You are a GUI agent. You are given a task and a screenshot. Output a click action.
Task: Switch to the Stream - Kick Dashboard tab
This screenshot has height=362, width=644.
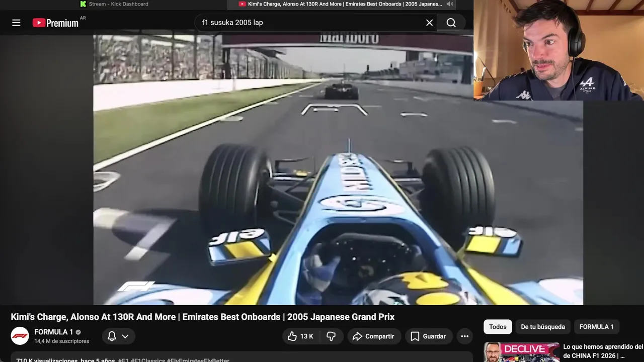point(114,4)
